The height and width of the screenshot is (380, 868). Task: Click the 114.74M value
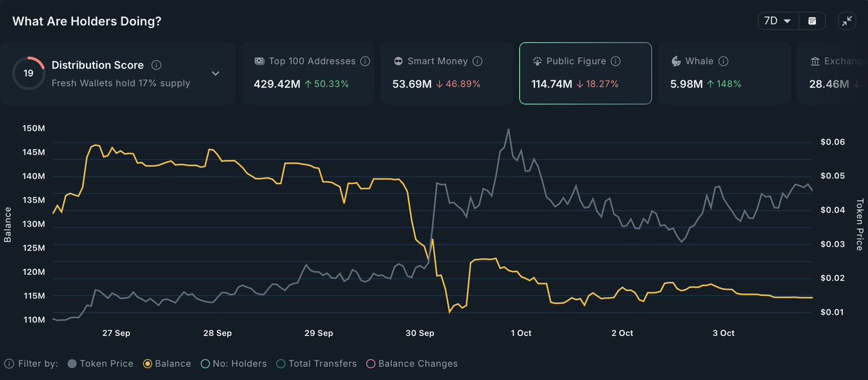point(553,84)
